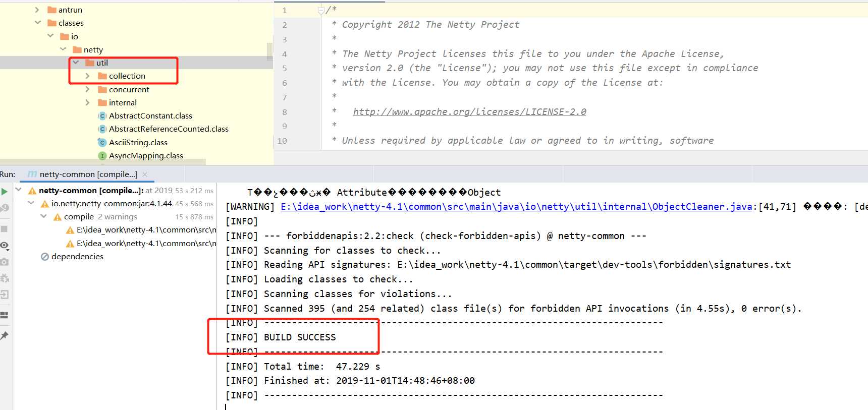Click the Finished at timestamp line
Viewport: 868px width, 410px height.
(350, 381)
